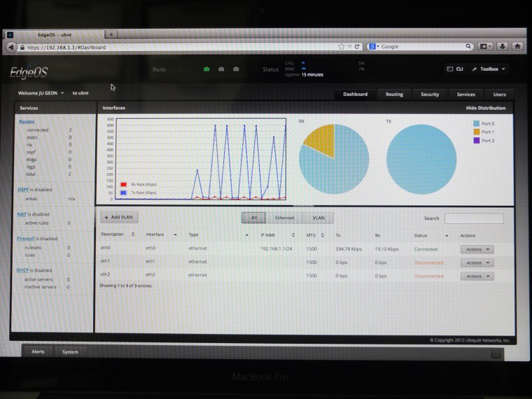Select the VLAN interfaces filter

[x=318, y=218]
